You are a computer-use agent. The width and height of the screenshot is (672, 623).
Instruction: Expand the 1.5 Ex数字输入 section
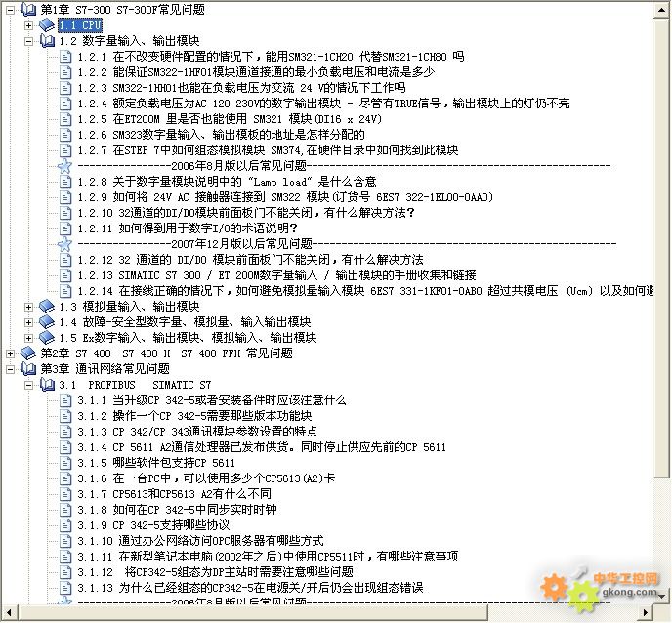click(28, 338)
